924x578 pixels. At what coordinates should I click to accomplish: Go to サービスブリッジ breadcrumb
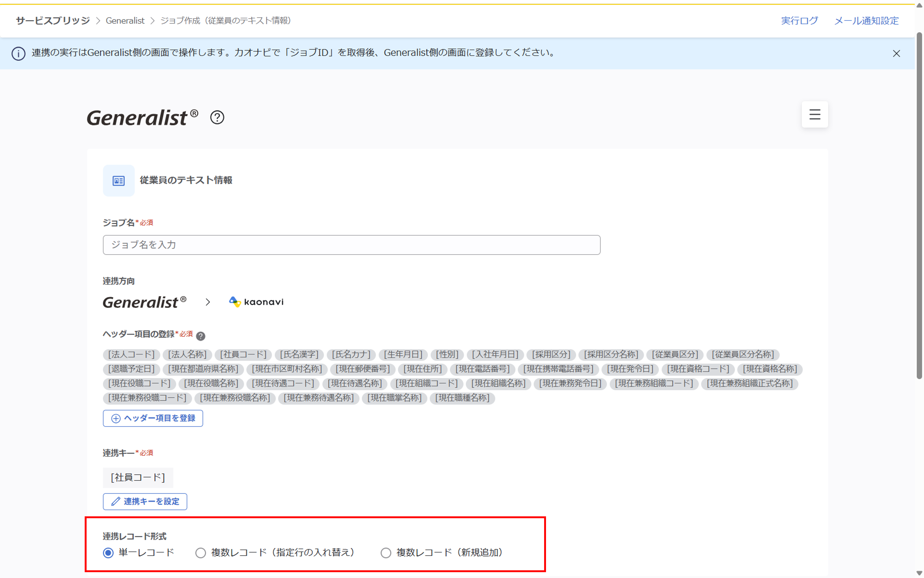tap(53, 21)
